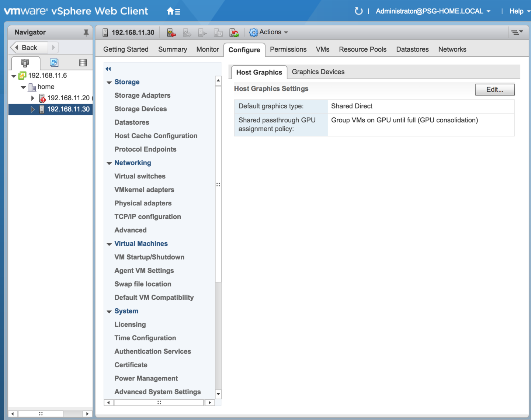Viewport: 531px width, 420px height.
Task: Open Hosts and Clusters navigator view
Action: [x=25, y=63]
